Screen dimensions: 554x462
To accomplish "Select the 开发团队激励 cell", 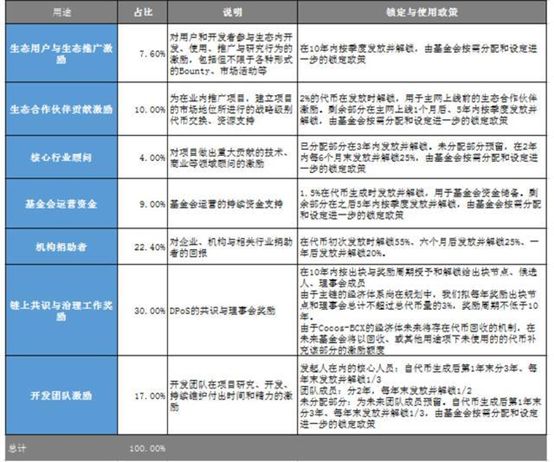I will 61,395.
